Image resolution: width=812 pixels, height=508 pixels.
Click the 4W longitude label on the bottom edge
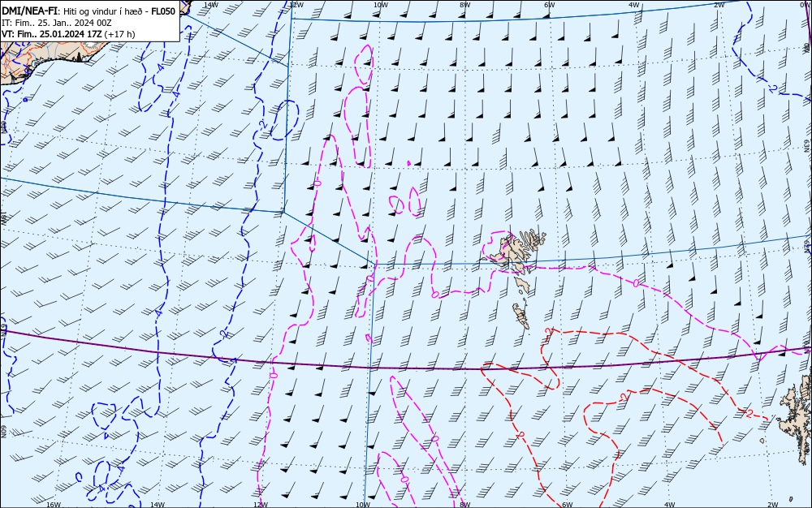[670, 505]
